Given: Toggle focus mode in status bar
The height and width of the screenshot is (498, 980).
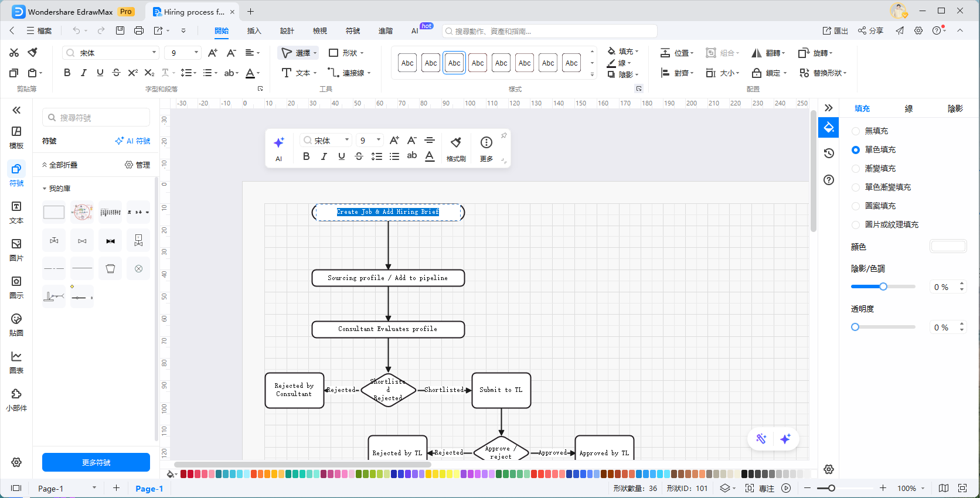Looking at the screenshot, I should pyautogui.click(x=760, y=488).
